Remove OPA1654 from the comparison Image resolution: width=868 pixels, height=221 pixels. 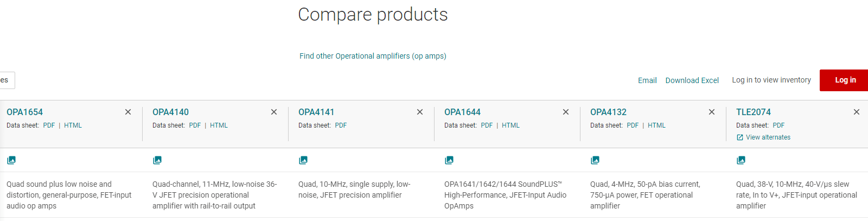pyautogui.click(x=128, y=112)
